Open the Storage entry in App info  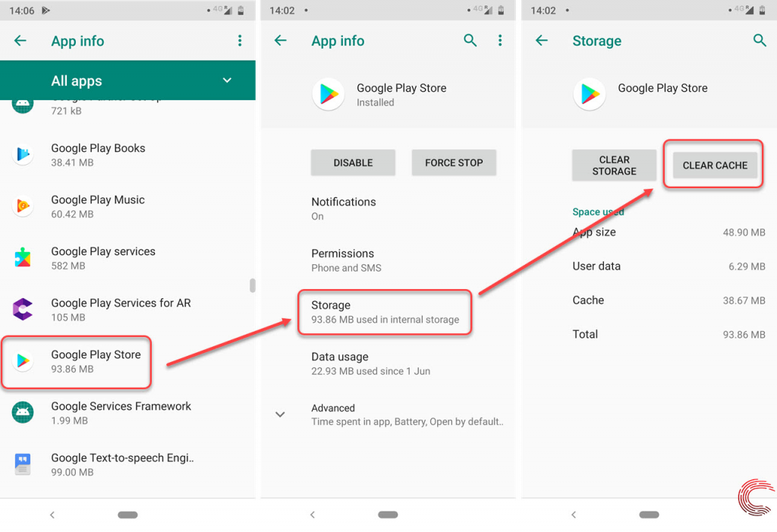[385, 313]
